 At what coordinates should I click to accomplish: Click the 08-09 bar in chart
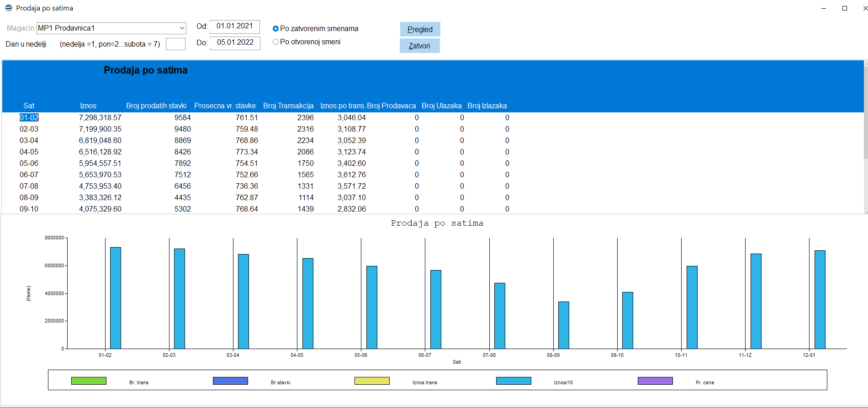point(563,325)
